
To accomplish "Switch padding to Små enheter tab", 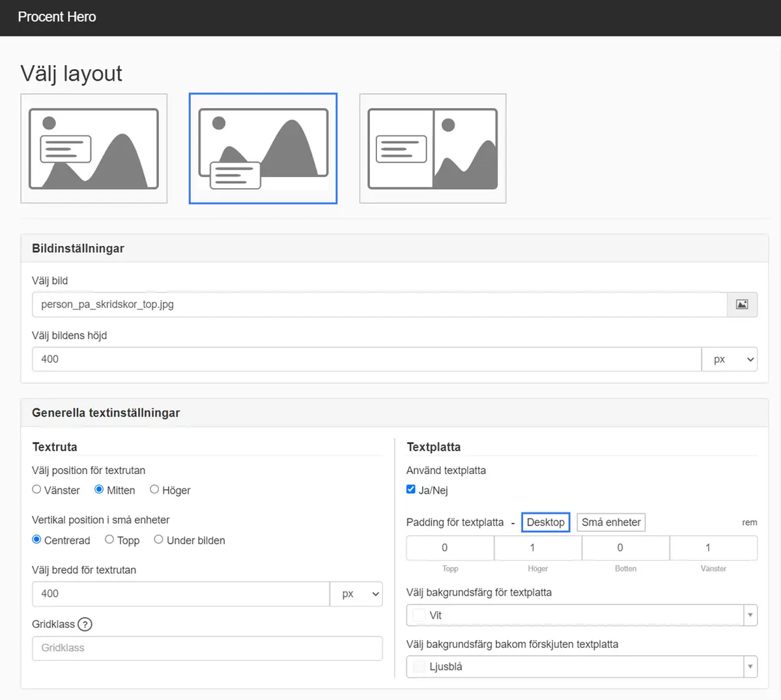I will pos(611,522).
